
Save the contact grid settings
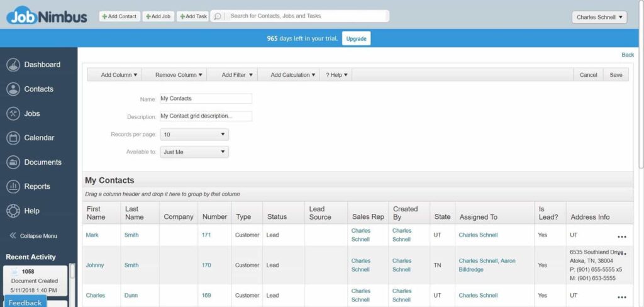click(616, 75)
